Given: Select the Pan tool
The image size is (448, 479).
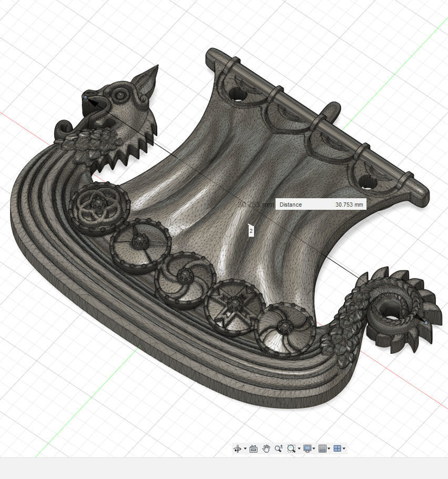Looking at the screenshot, I should 267,449.
